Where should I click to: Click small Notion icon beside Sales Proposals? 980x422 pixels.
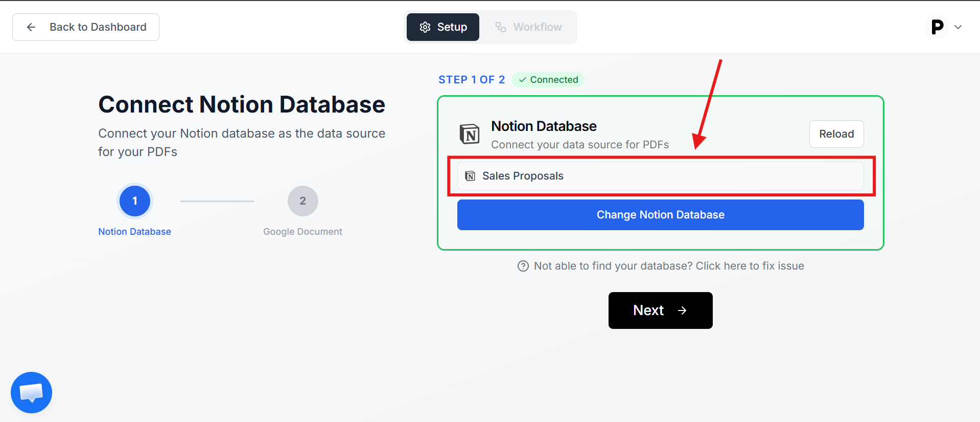pyautogui.click(x=470, y=176)
